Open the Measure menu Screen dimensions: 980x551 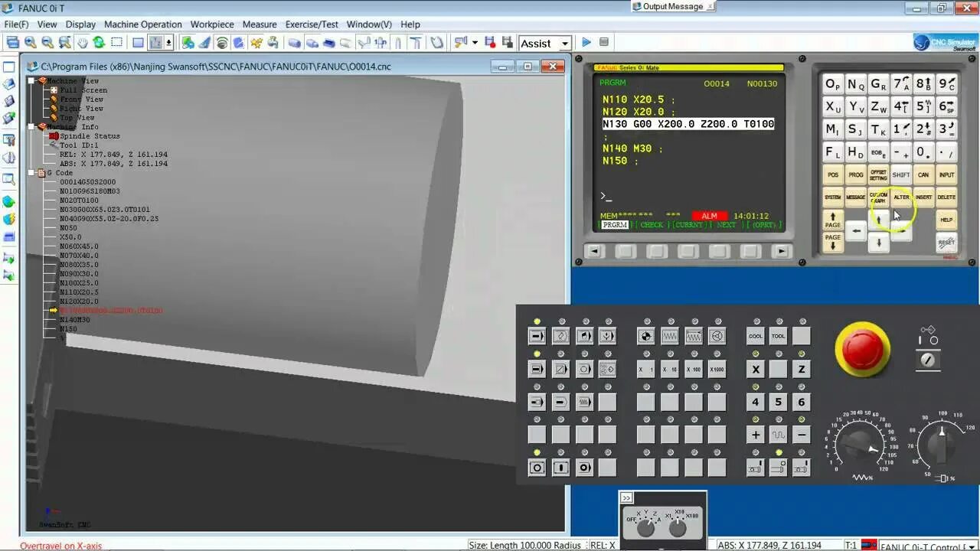(260, 24)
